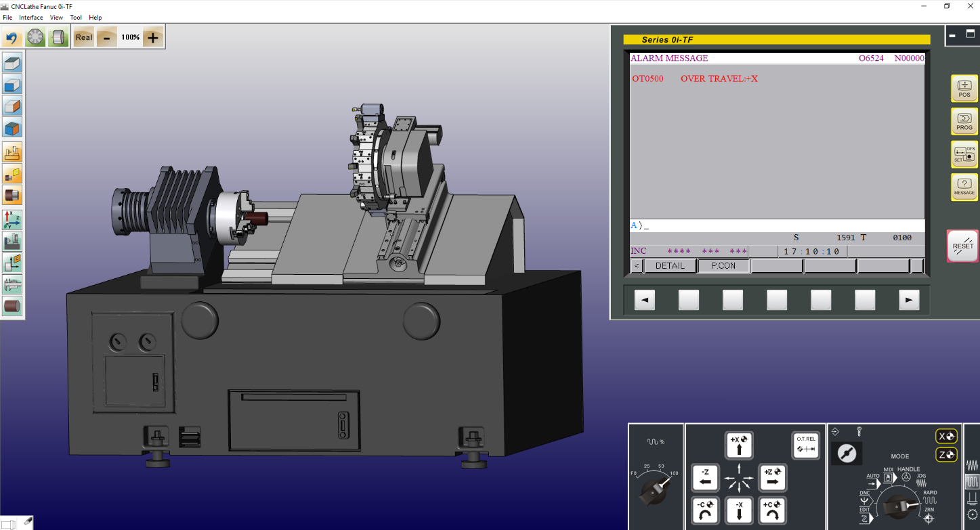Click program number O6524
The image size is (980, 530).
[871, 58]
